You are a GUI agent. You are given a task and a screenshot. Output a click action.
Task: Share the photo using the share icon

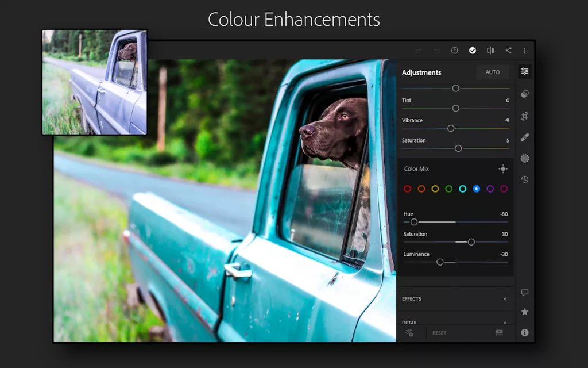(509, 51)
